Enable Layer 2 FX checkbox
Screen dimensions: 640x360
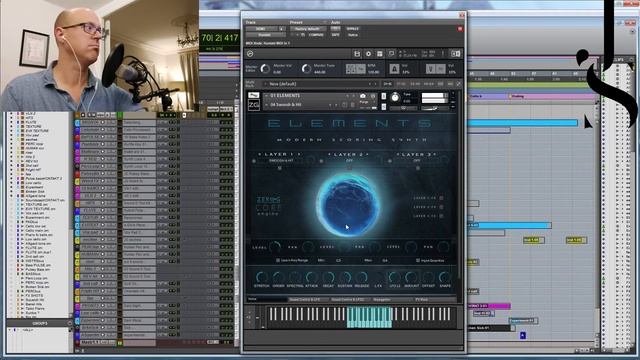pyautogui.click(x=441, y=207)
